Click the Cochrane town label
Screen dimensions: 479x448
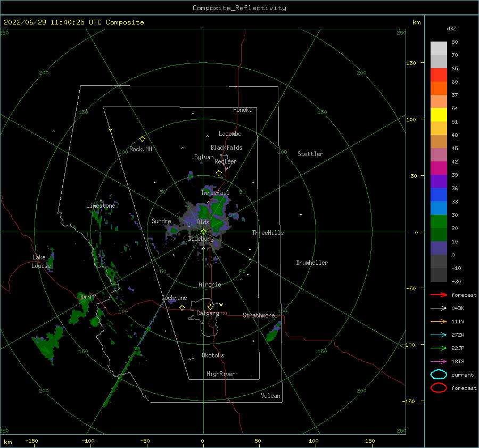tap(174, 298)
